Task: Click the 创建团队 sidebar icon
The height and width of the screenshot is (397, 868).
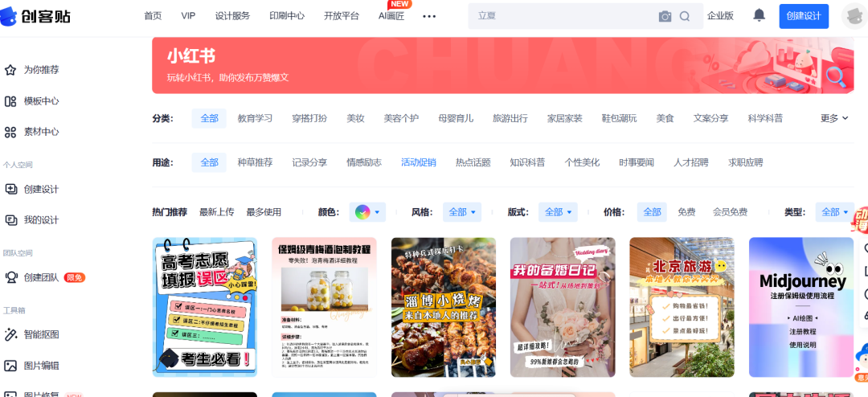Action: point(10,277)
